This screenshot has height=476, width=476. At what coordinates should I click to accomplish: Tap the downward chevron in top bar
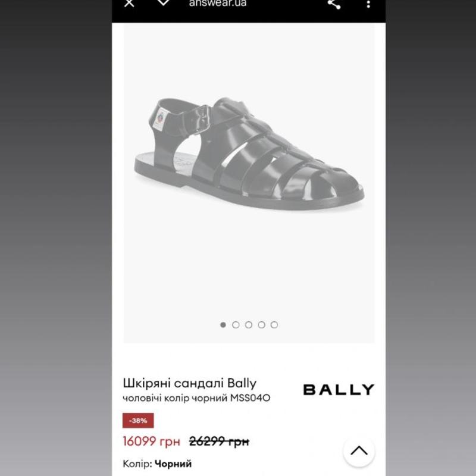163,3
